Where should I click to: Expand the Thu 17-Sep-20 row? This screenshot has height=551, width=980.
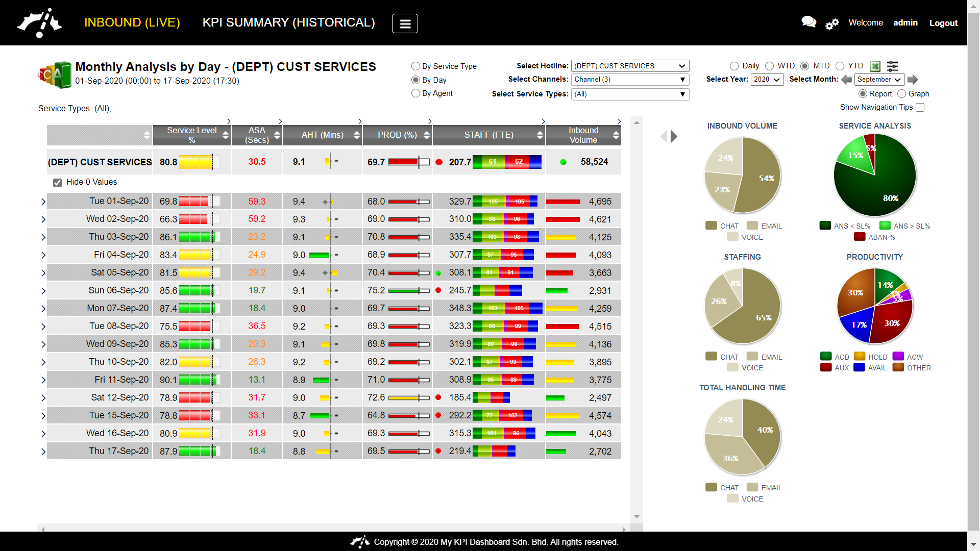[43, 452]
